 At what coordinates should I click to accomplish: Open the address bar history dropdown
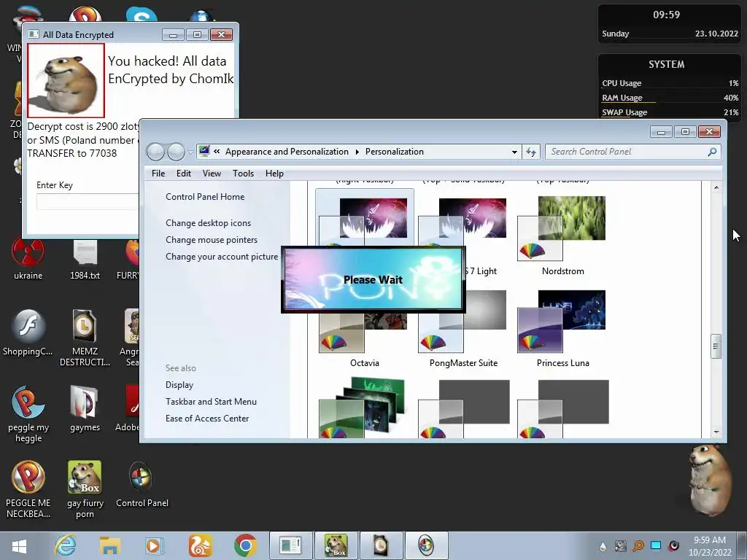pos(514,152)
